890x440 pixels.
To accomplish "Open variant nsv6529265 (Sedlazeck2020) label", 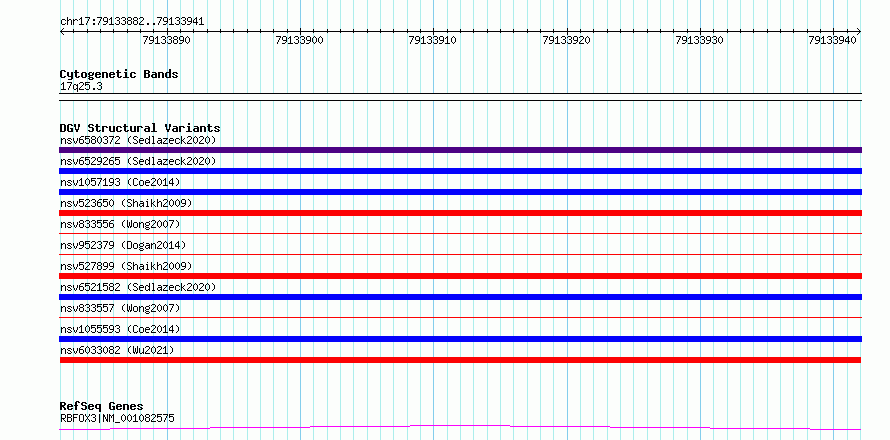I will [x=138, y=161].
